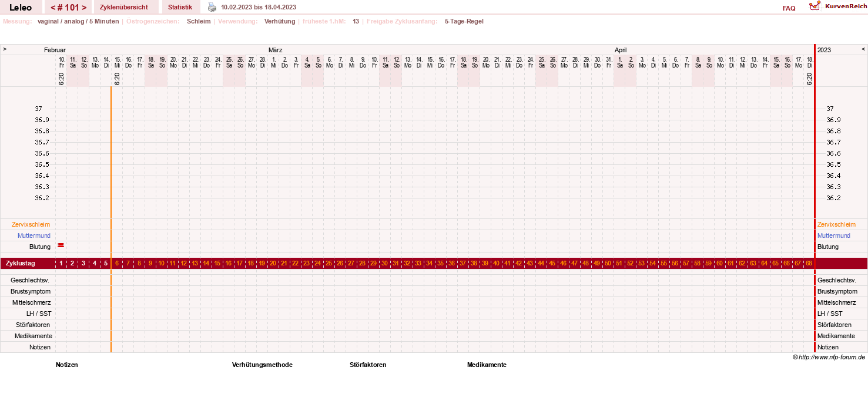868x411 pixels.
Task: Select cycle day 68 in Zyklustag row
Action: pos(809,263)
